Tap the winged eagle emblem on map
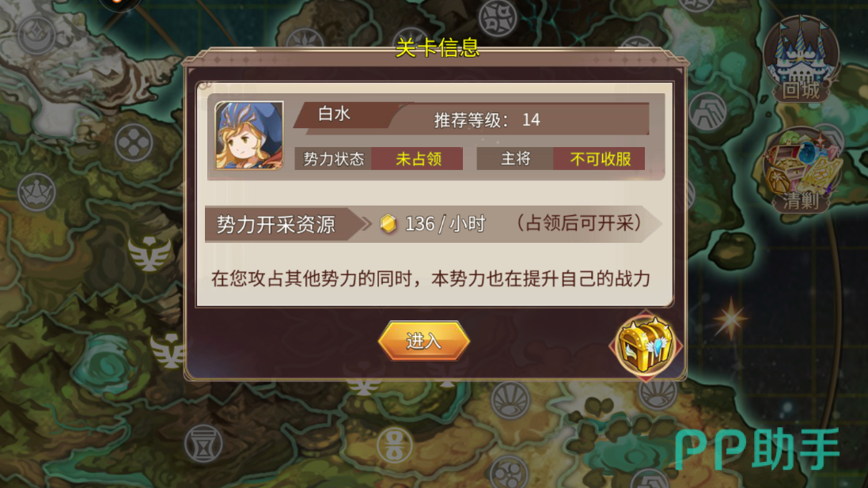 pos(150,253)
